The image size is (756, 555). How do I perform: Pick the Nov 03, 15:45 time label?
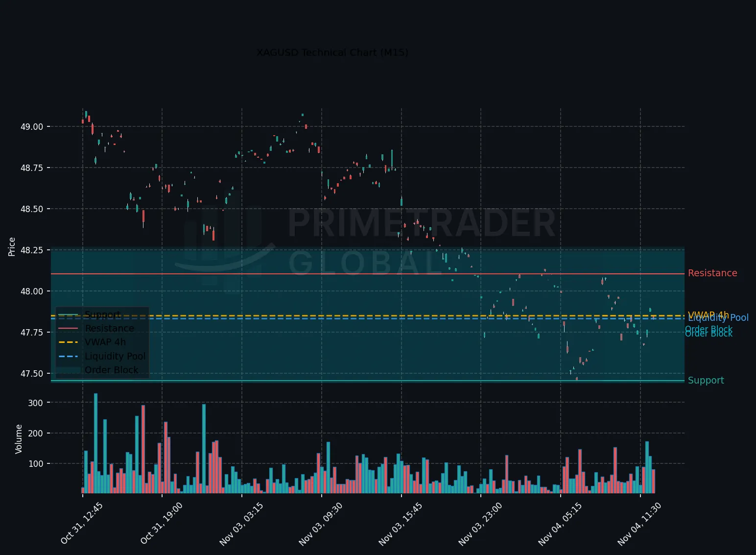click(400, 524)
